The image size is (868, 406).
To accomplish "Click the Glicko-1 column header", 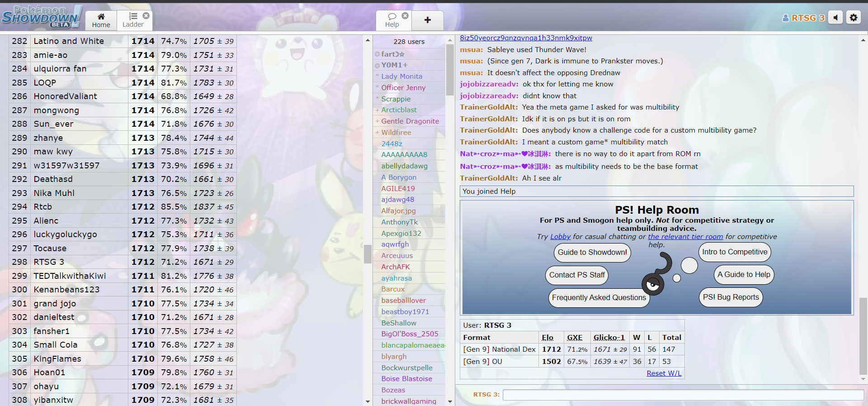I will [x=609, y=337].
